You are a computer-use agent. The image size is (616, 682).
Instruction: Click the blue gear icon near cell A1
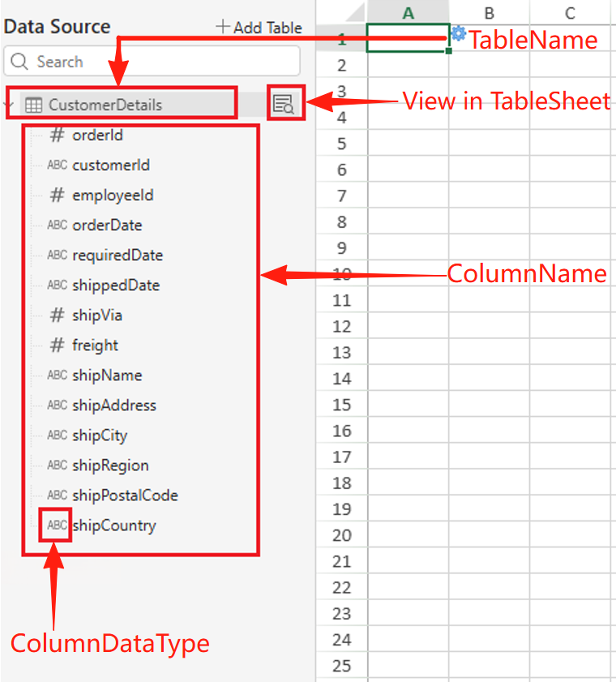[x=458, y=33]
